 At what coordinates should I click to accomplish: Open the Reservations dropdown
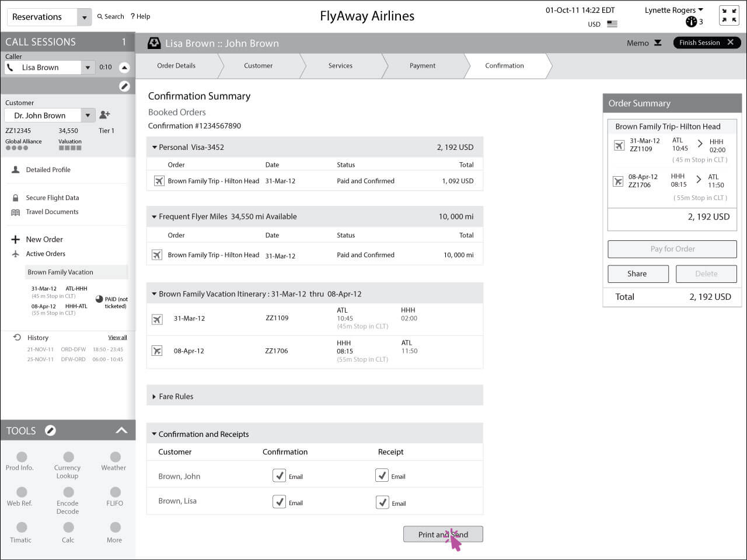[84, 17]
